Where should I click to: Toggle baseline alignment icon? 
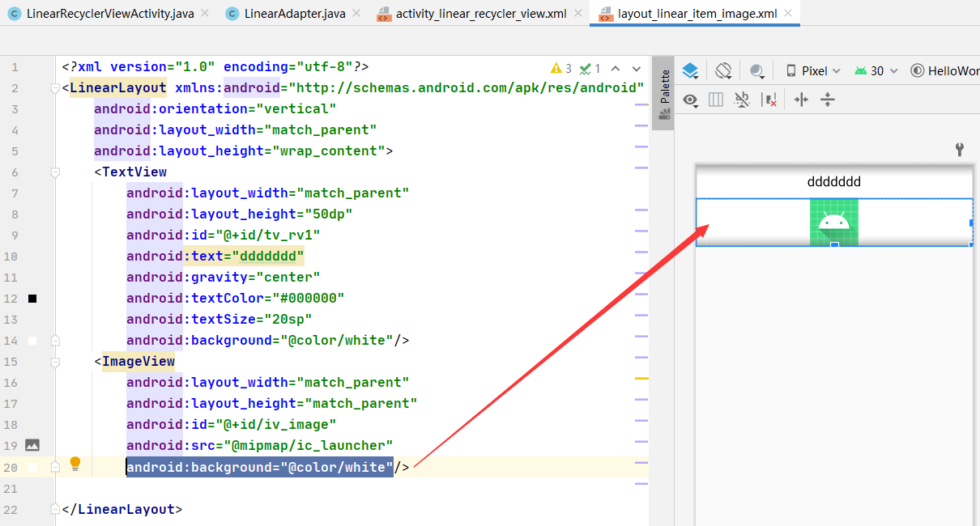pos(742,100)
